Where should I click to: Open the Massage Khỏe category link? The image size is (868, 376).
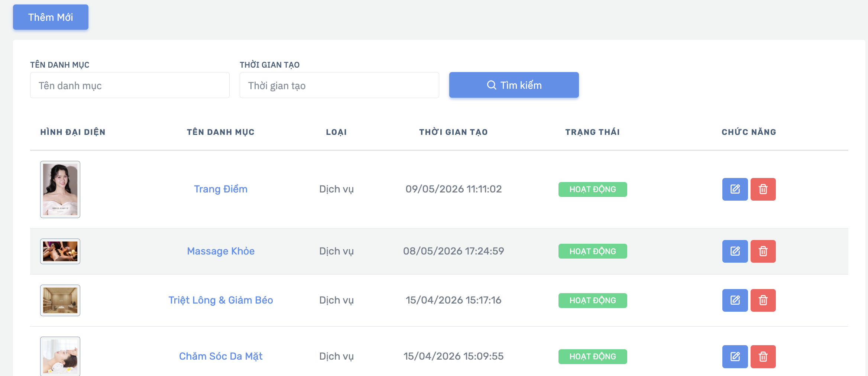pos(221,251)
